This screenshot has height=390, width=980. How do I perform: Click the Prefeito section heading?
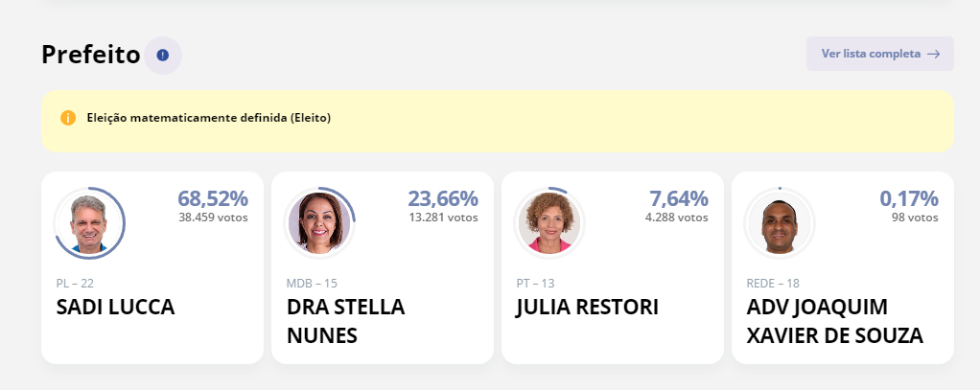click(x=91, y=55)
